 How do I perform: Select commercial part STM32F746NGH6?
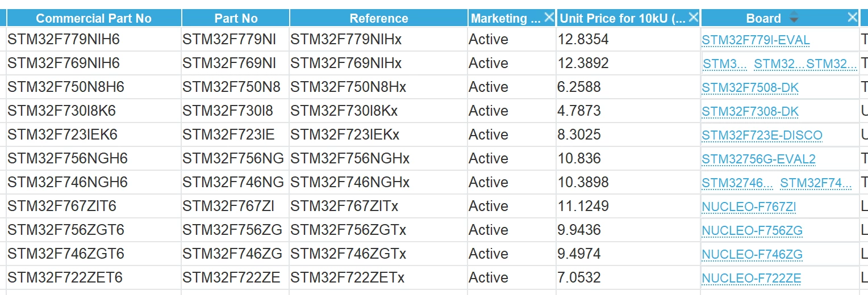click(68, 183)
